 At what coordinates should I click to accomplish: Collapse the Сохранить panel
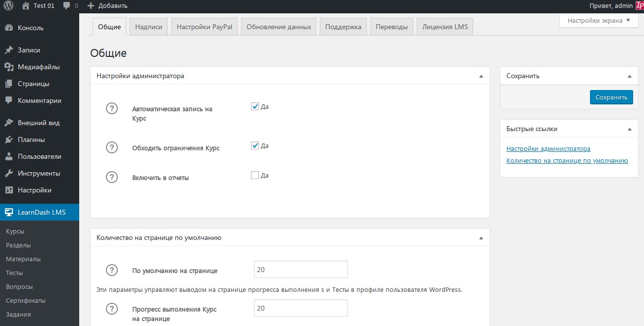tap(629, 76)
